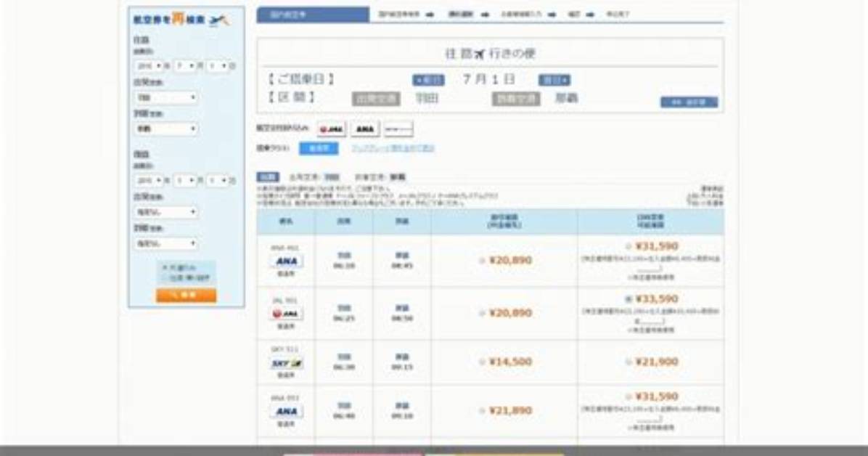Open the return departure airport dropdown
The width and height of the screenshot is (868, 456).
point(166,212)
